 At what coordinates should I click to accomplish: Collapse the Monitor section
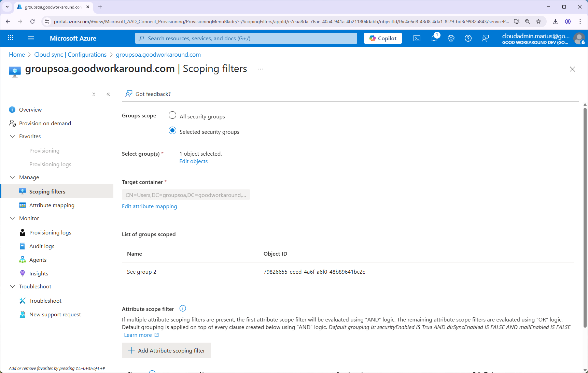tap(13, 218)
